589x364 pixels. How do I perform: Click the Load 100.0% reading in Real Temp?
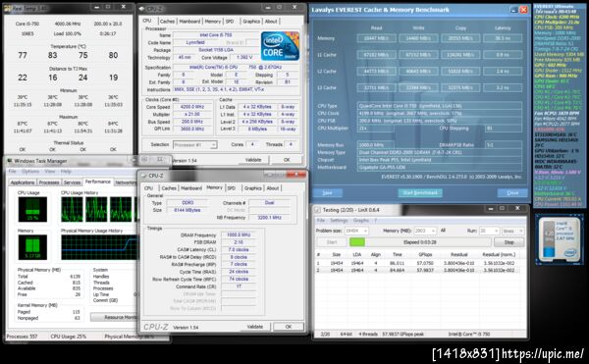pyautogui.click(x=67, y=33)
